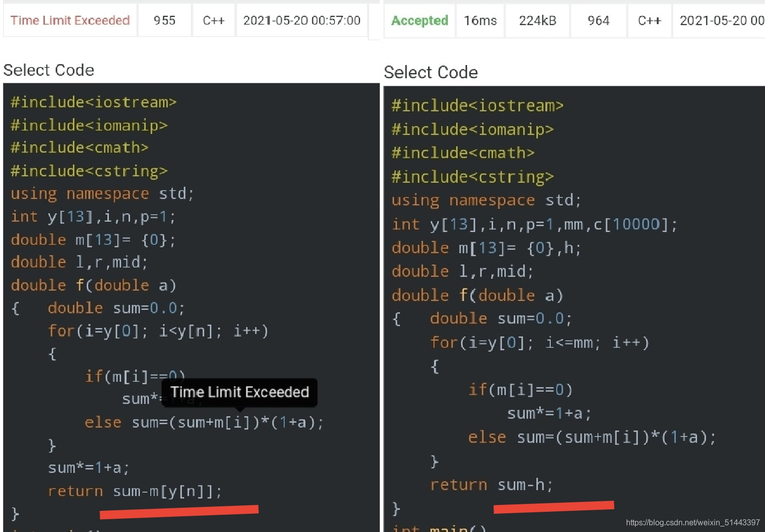Click the Time Limit Exceeded tooltip
This screenshot has width=765, height=532.
[239, 392]
